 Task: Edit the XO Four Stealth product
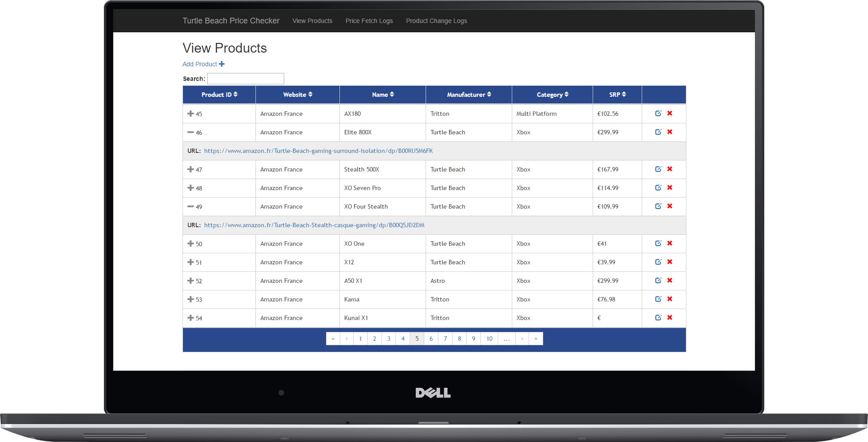click(x=658, y=206)
